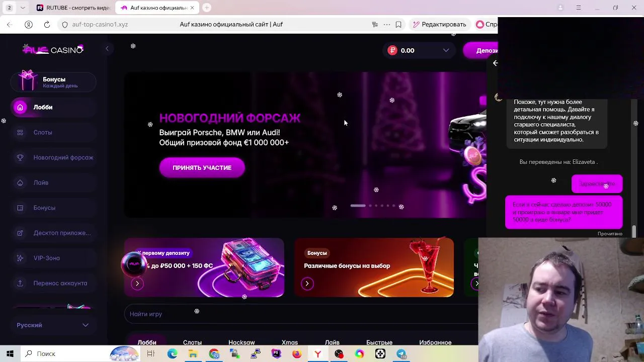Reload the current page
Viewport: 644px width, 362px height.
tap(47, 24)
